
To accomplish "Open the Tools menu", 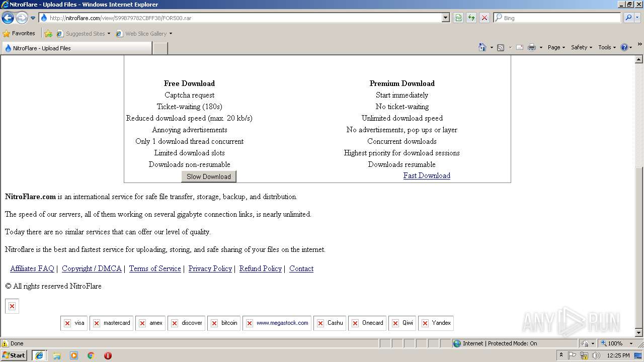I will click(607, 47).
